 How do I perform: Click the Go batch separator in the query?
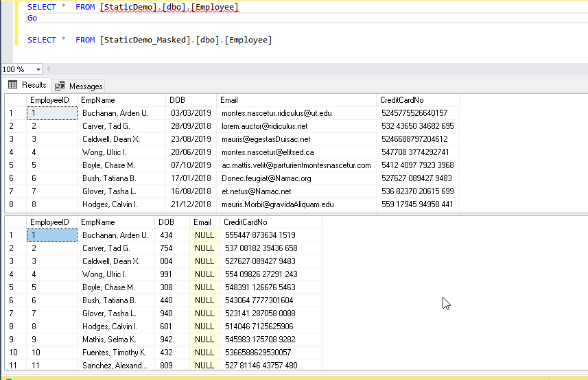(x=32, y=19)
